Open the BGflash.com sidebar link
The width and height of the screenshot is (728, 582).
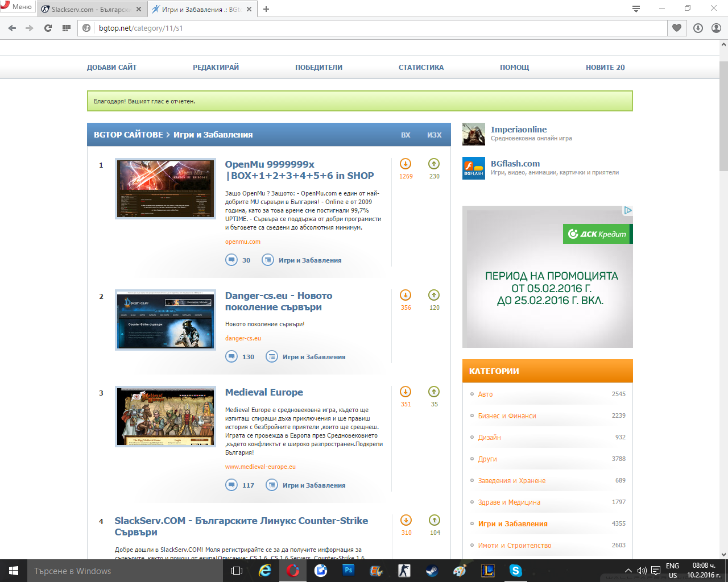tap(515, 164)
